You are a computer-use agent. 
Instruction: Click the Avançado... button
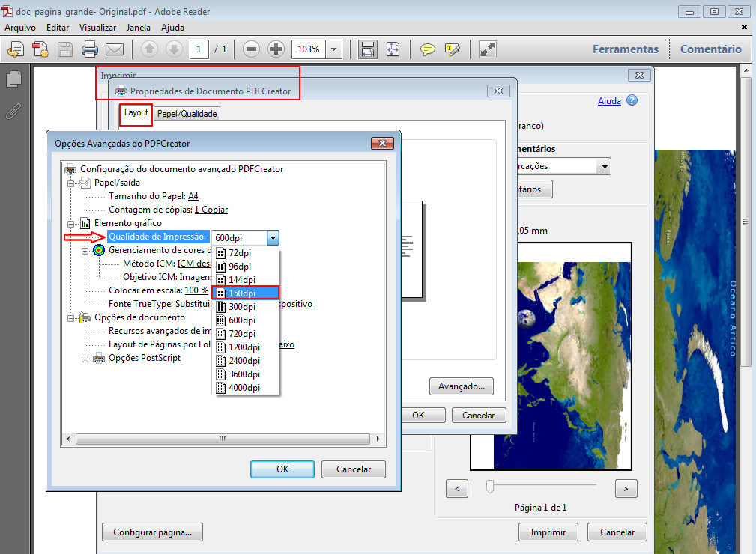[461, 386]
